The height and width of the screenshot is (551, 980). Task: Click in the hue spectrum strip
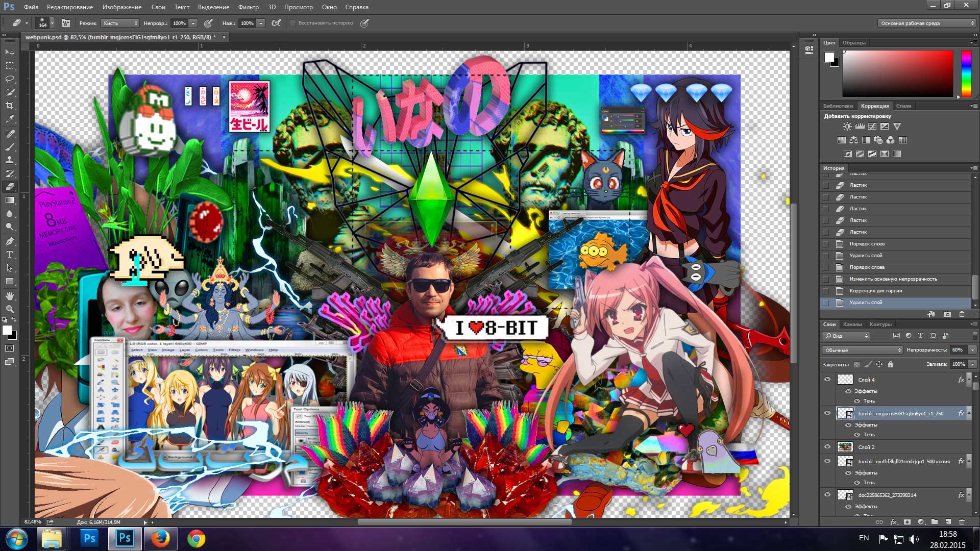(966, 73)
